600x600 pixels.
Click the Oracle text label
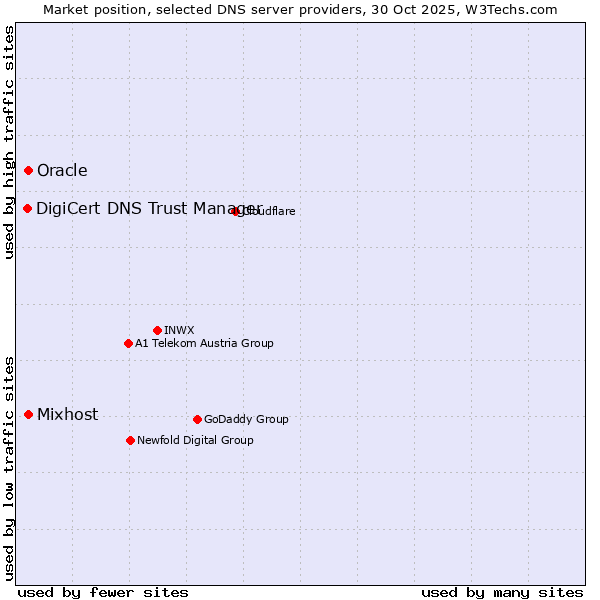coord(62,171)
